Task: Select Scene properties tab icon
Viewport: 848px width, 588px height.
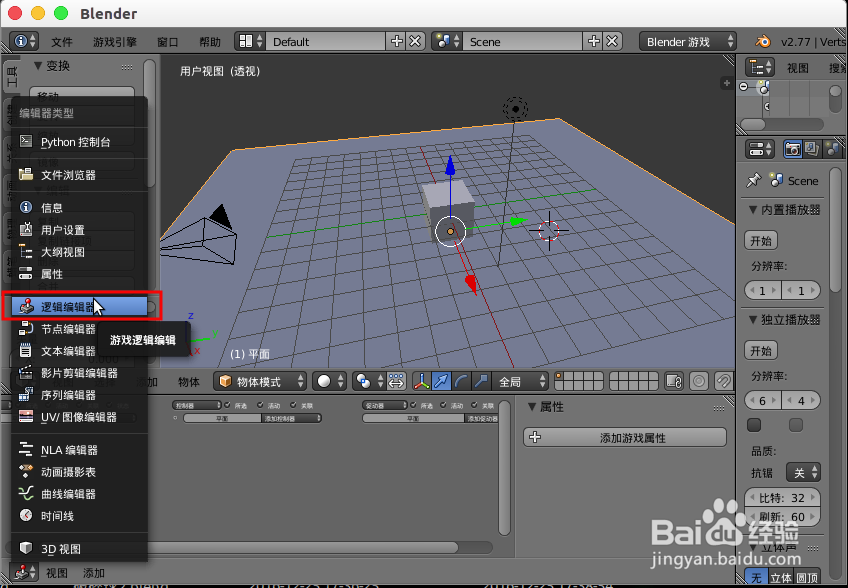Action: click(833, 149)
